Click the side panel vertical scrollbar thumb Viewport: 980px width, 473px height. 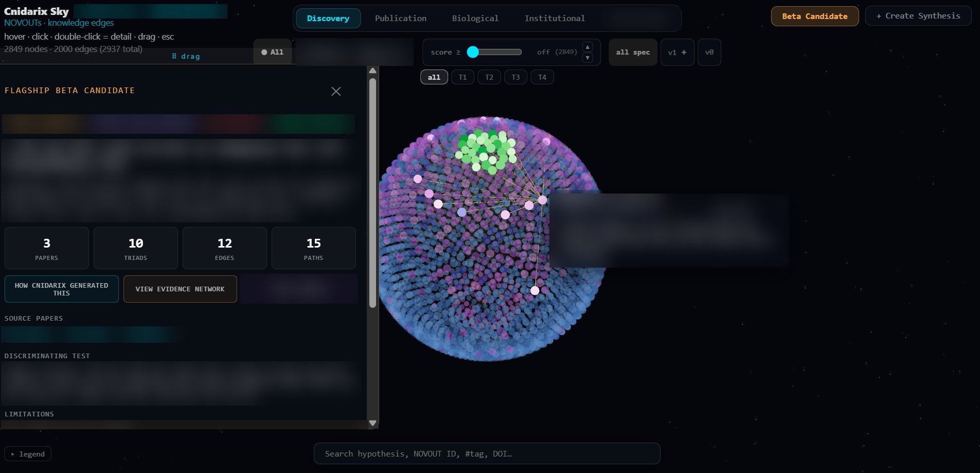[373, 193]
